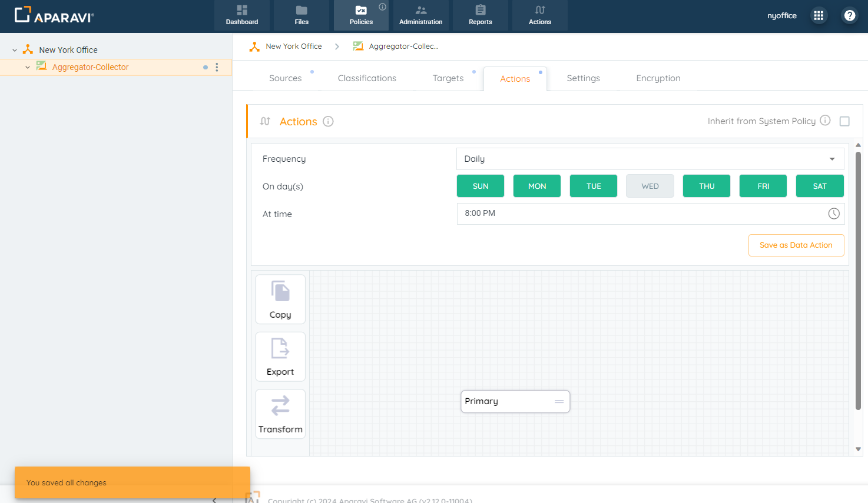Select the Transform action tile
Image resolution: width=868 pixels, height=503 pixels.
(280, 414)
